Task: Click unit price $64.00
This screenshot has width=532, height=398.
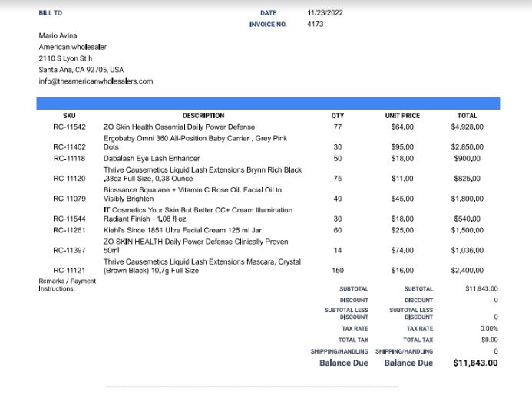Action: (402, 127)
